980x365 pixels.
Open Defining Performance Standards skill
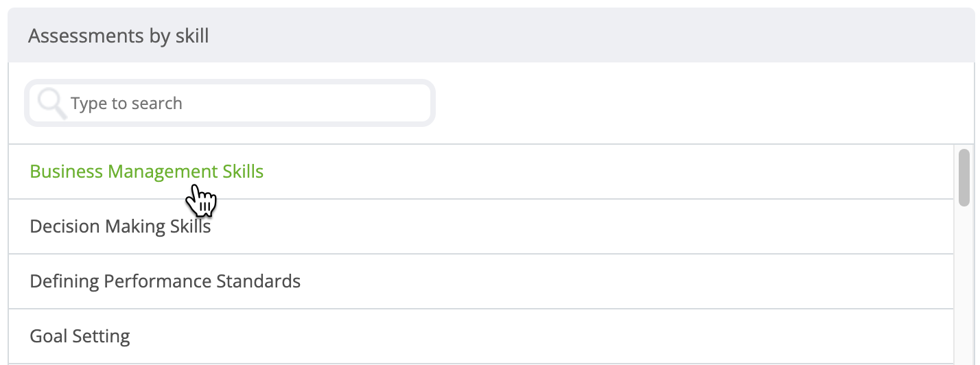point(165,281)
